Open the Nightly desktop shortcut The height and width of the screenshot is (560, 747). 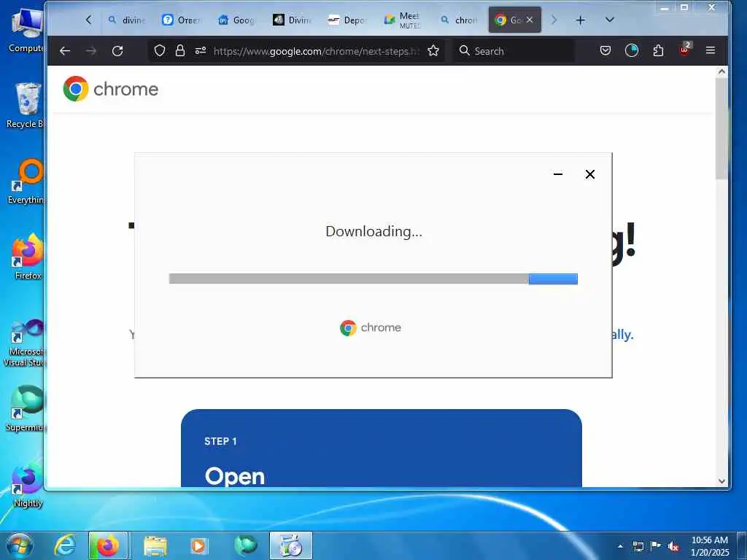pos(28,484)
